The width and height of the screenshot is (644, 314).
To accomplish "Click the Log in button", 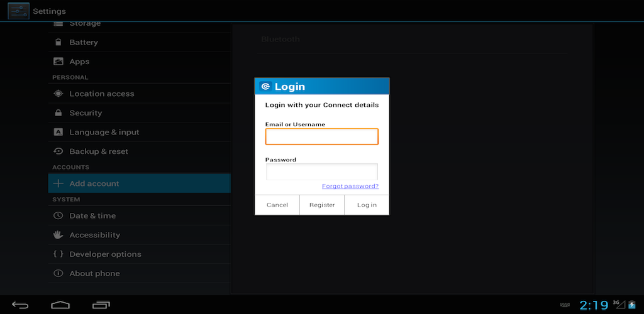I will (367, 205).
